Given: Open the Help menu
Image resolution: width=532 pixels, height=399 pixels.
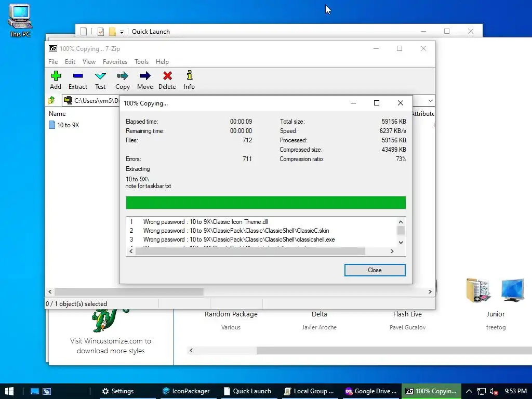Looking at the screenshot, I should tap(162, 62).
